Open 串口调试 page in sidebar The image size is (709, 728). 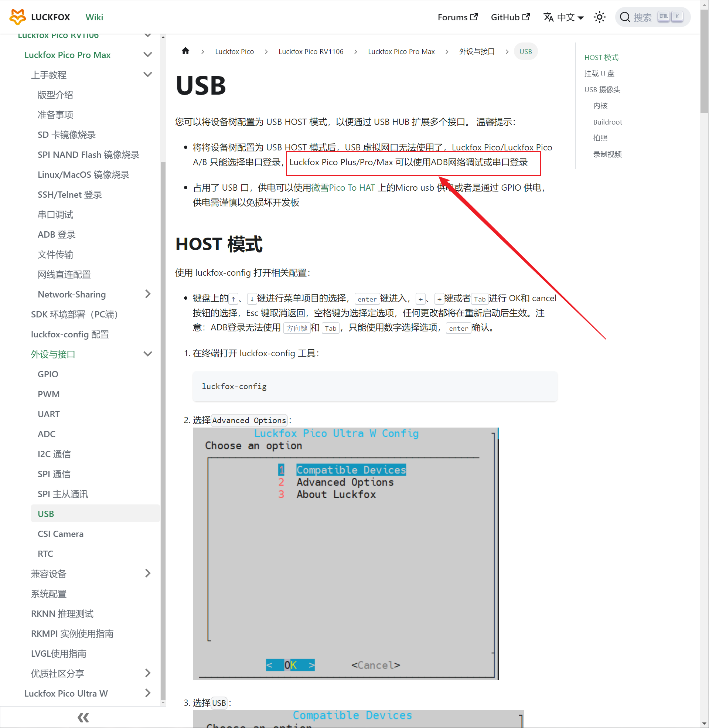click(x=55, y=214)
